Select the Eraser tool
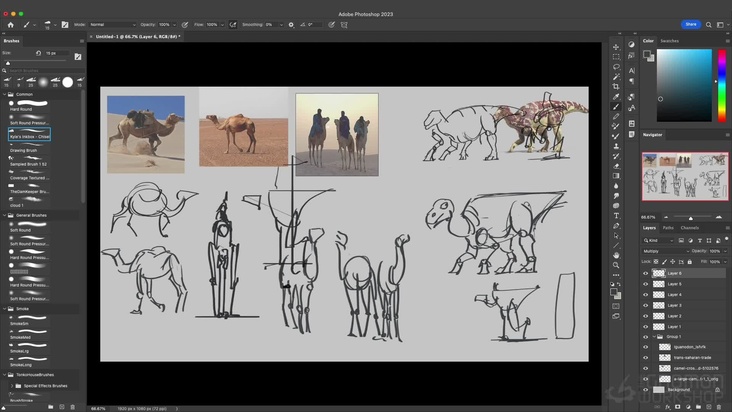732x412 pixels. click(x=616, y=166)
